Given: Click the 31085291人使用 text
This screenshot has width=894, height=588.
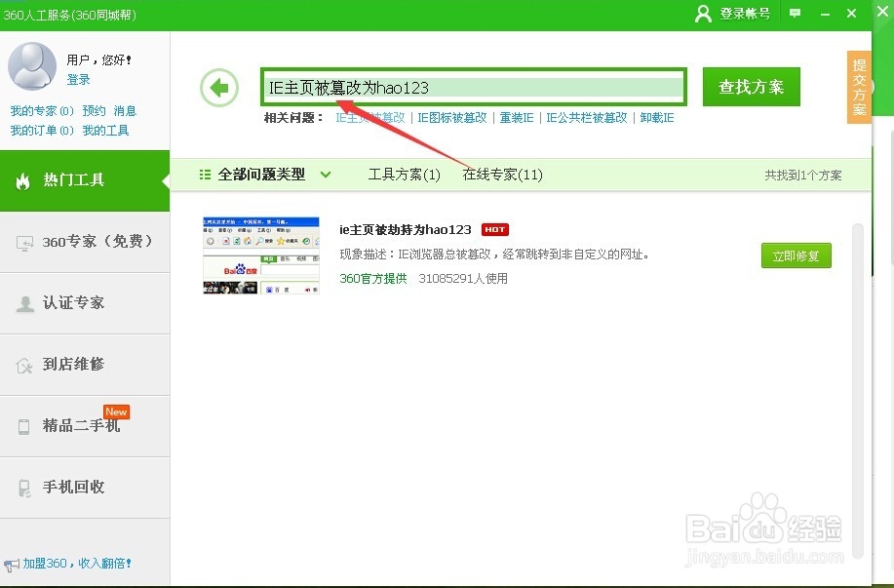Looking at the screenshot, I should (x=463, y=278).
